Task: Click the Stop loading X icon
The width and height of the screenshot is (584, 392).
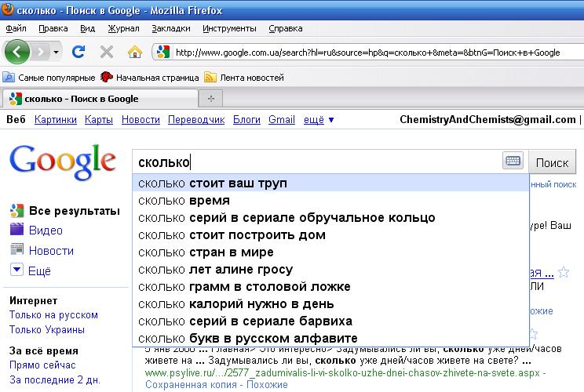Action: pyautogui.click(x=106, y=53)
